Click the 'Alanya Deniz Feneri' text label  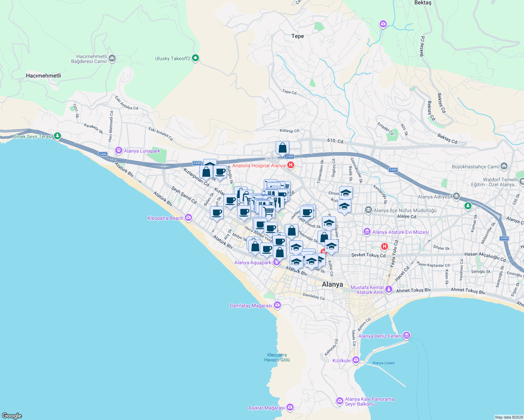tap(380, 336)
